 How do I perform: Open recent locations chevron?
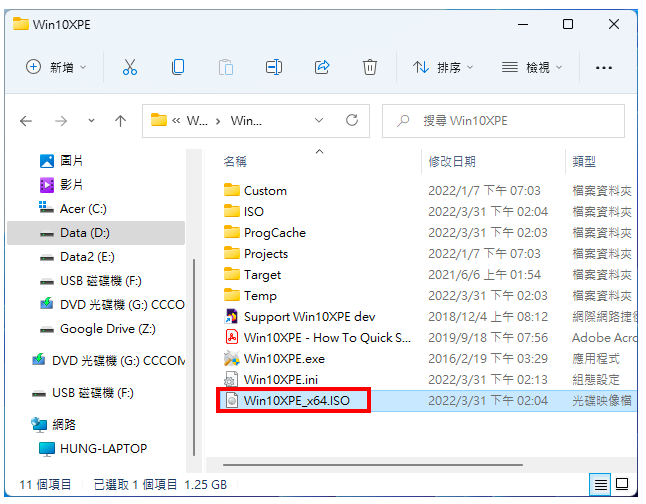click(91, 121)
